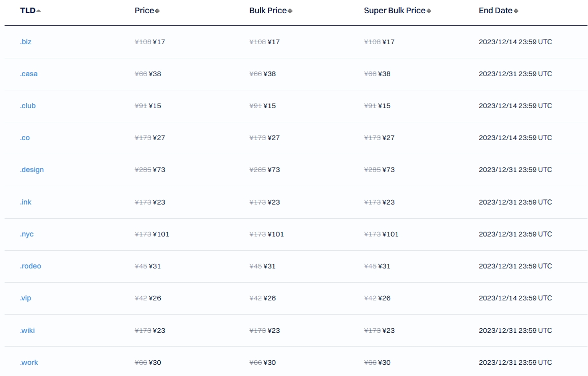The width and height of the screenshot is (588, 376).
Task: Click the .wiki TLD link
Action: tap(27, 330)
